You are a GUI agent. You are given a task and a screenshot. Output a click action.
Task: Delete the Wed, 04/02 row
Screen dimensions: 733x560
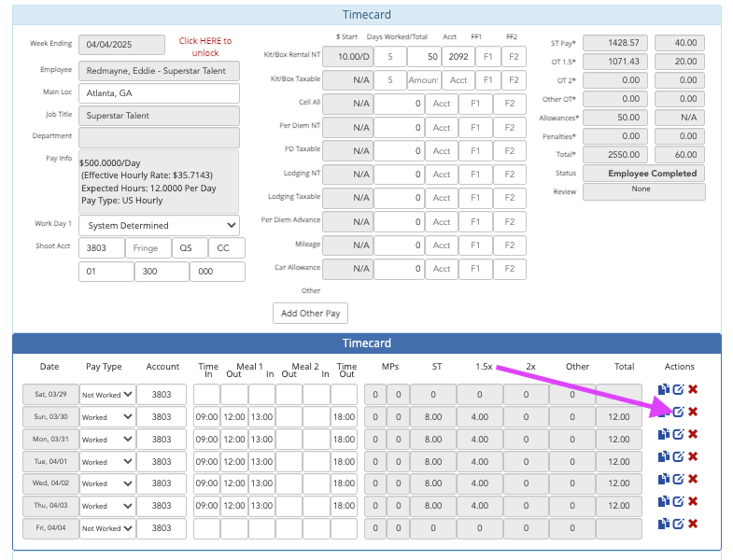(x=693, y=479)
